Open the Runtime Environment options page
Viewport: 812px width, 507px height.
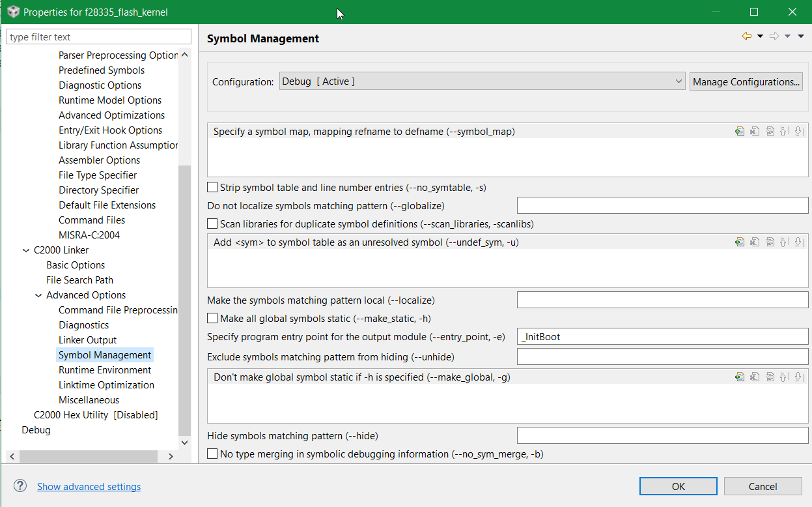point(105,370)
